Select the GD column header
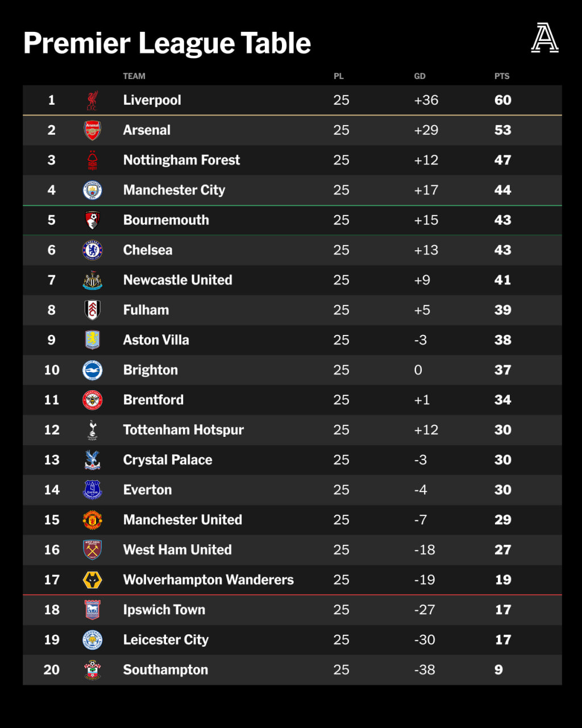Screen dimensions: 582x728 pyautogui.click(x=419, y=76)
